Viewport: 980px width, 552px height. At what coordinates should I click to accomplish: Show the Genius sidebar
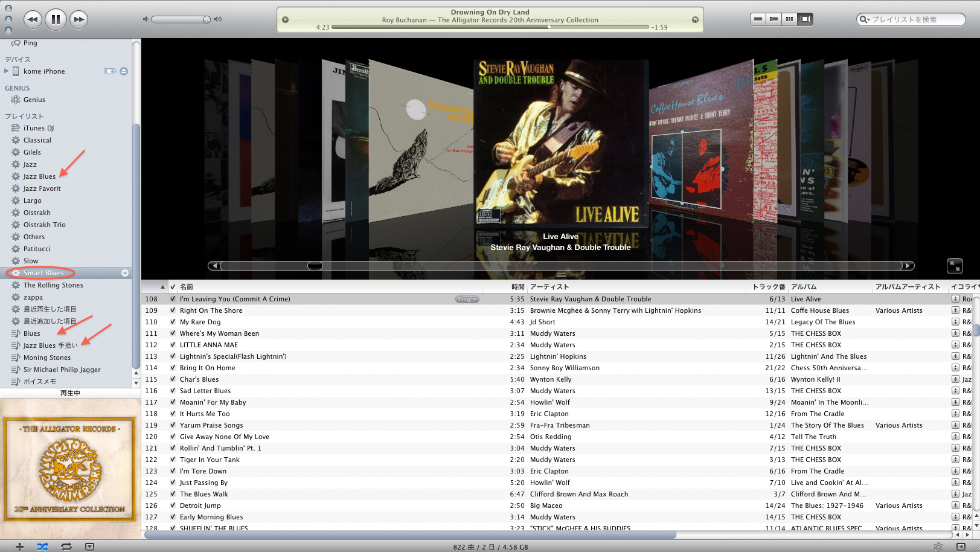(961, 547)
